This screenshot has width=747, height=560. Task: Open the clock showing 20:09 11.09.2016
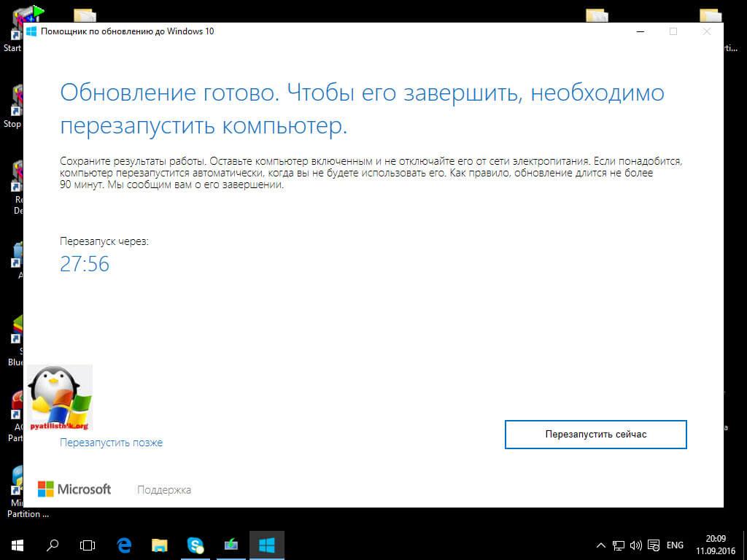coord(716,545)
